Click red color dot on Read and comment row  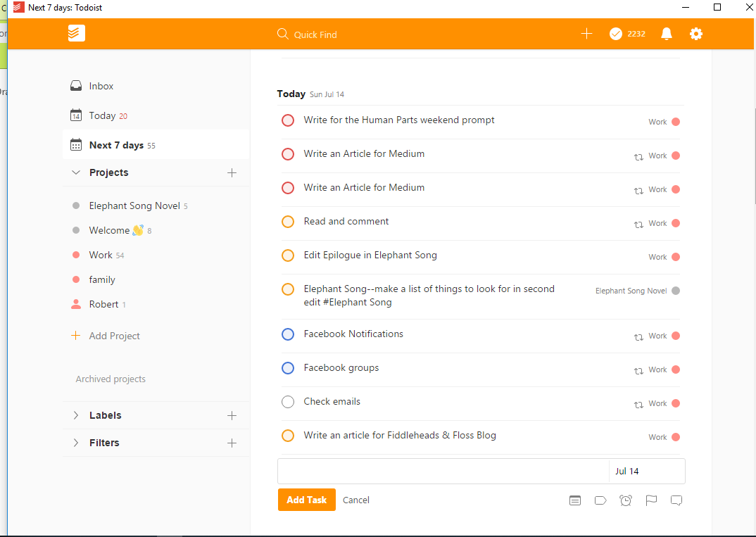(x=676, y=223)
